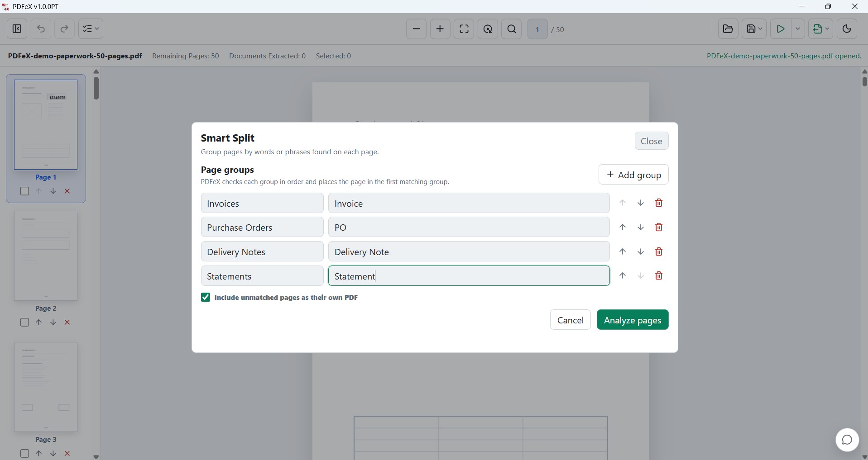Screen dimensions: 868x460
Task: Remove Page 3 with red X
Action: (67, 453)
